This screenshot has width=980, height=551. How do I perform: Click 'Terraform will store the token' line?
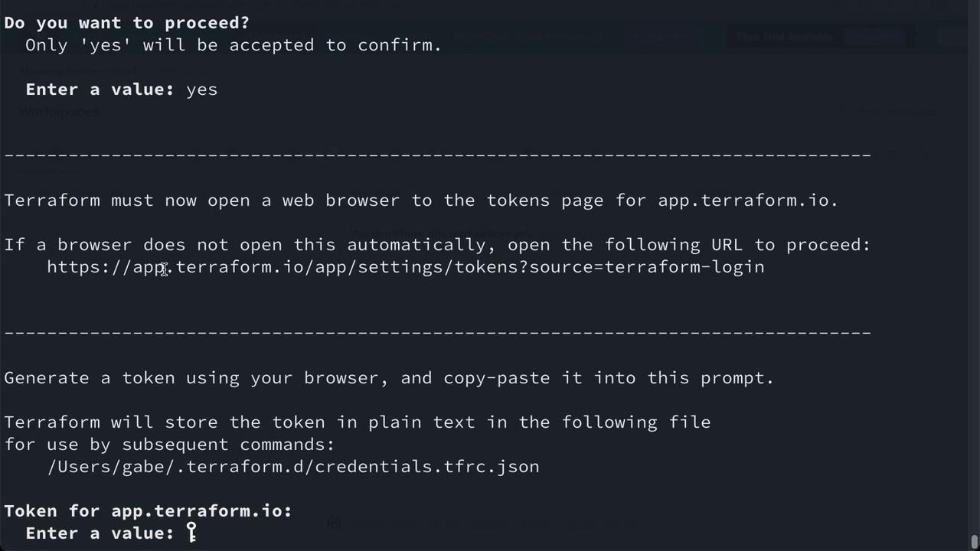coord(358,422)
